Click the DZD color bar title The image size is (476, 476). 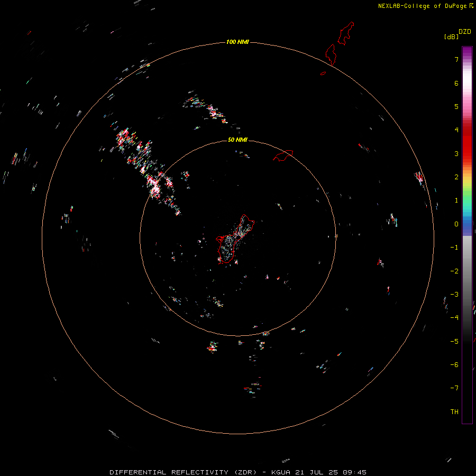click(465, 32)
